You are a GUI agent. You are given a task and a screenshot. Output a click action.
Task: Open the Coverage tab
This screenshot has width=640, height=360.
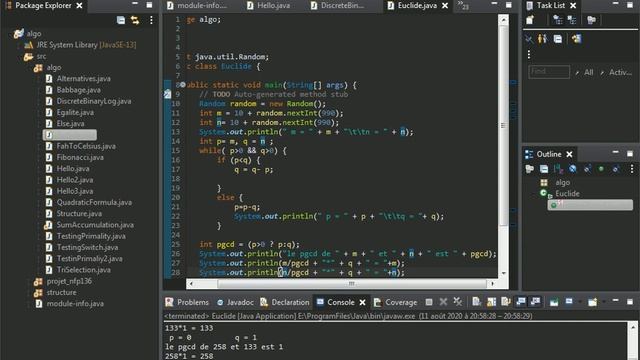pos(396,302)
